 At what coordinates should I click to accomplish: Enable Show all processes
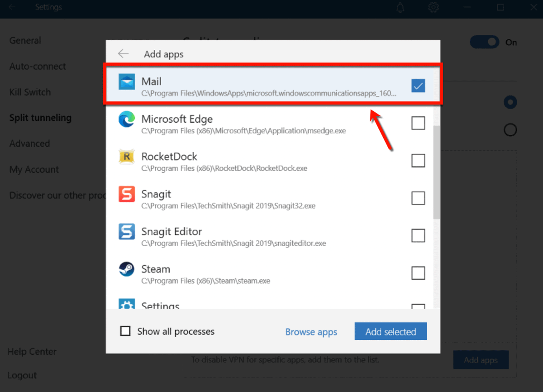125,331
